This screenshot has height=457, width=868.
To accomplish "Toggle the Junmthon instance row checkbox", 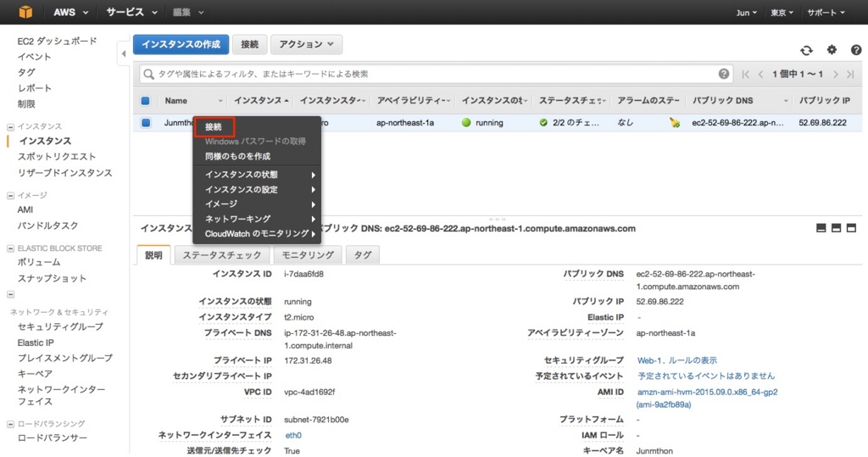I will (x=146, y=122).
